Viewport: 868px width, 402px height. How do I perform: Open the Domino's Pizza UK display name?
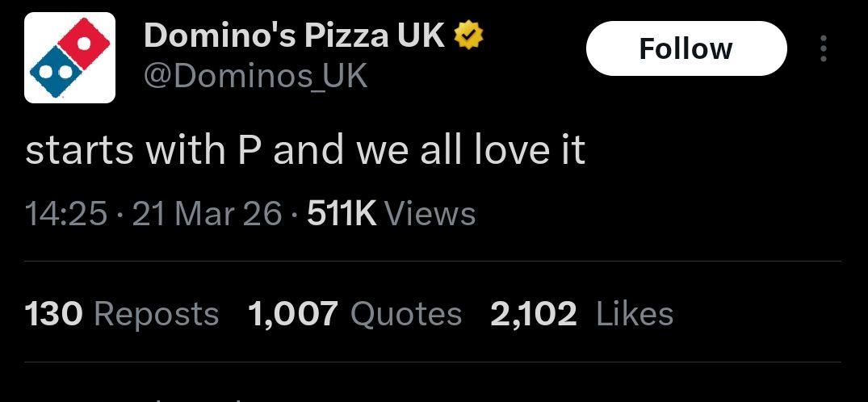pos(295,36)
